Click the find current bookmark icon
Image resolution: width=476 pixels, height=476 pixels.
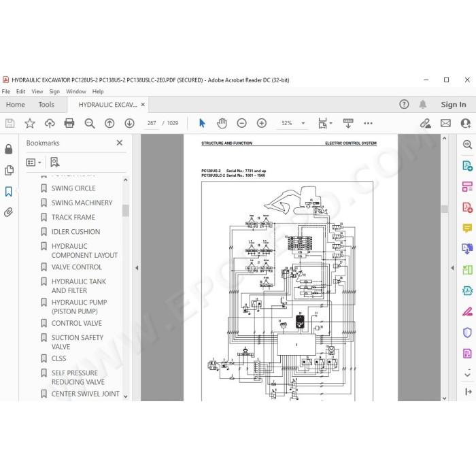click(54, 162)
